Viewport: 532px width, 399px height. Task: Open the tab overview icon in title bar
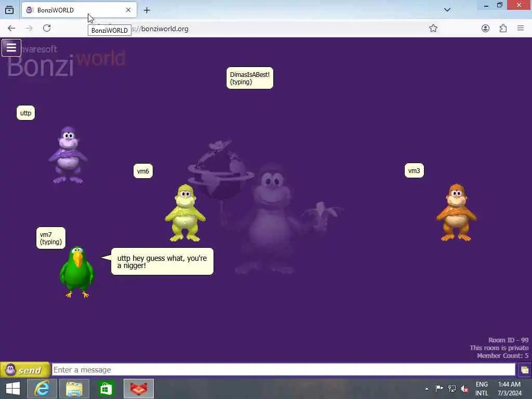click(9, 10)
